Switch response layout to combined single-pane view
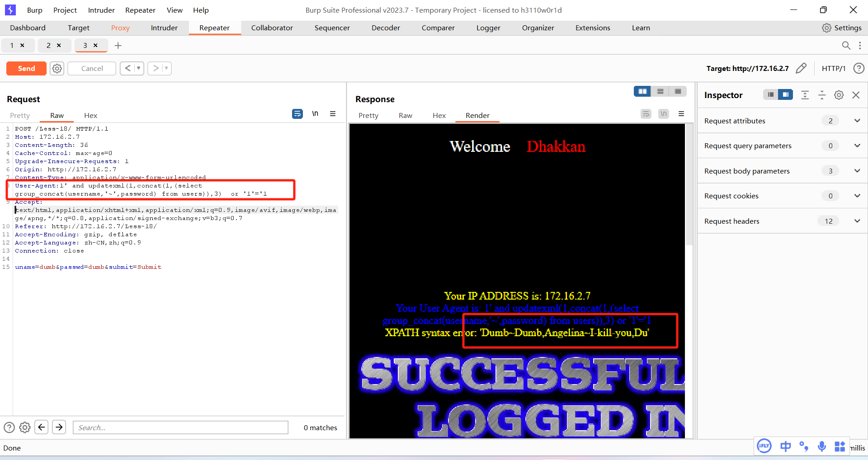Screen dimensions: 868x460 (x=678, y=91)
